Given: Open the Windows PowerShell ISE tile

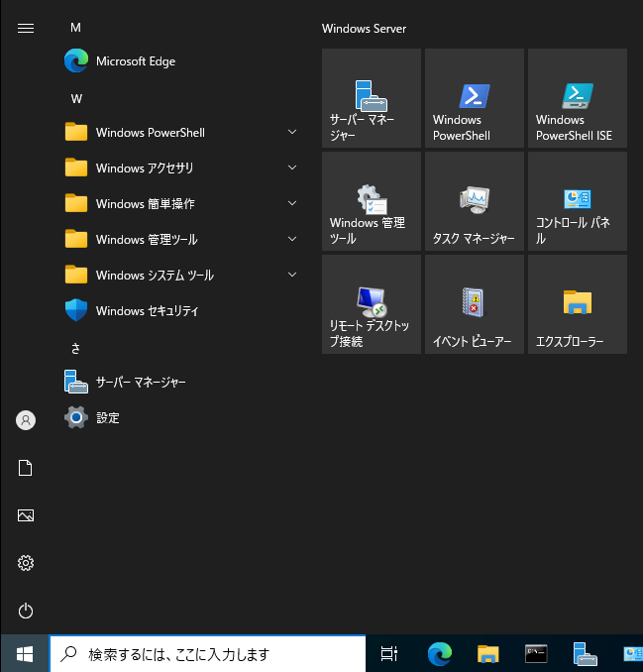Looking at the screenshot, I should tap(577, 98).
